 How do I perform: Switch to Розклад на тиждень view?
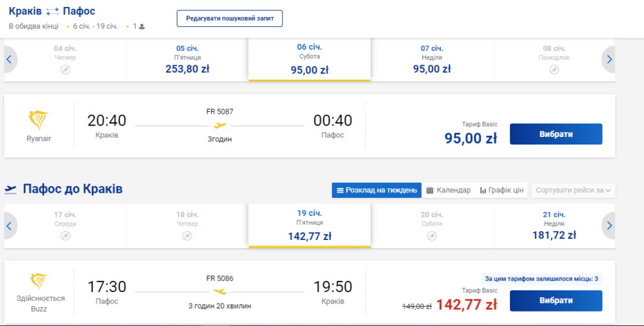point(377,190)
